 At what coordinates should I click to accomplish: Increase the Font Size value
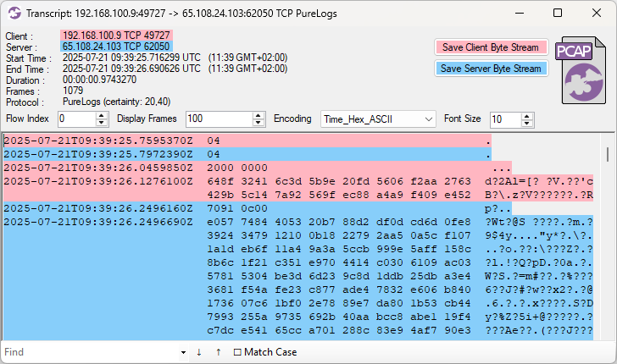pos(527,116)
